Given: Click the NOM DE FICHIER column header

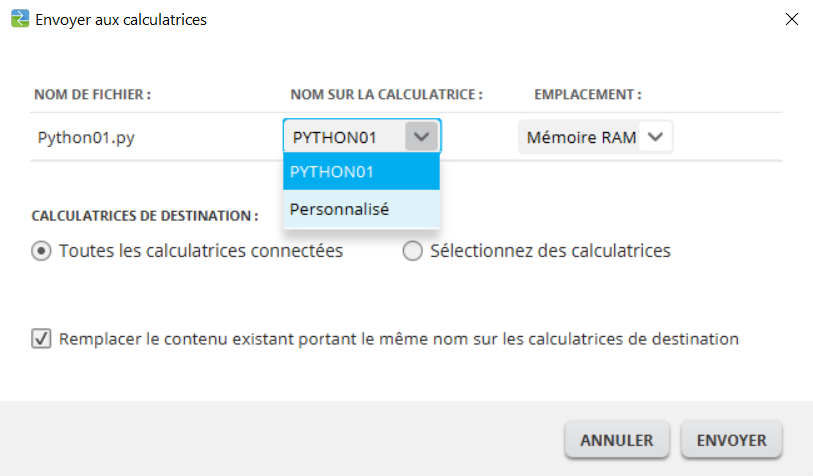Looking at the screenshot, I should pos(92,95).
